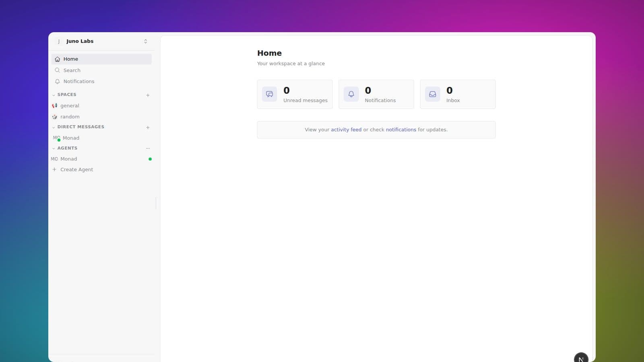Follow the notifications link in the banner
Screen dimensions: 644x362
click(x=401, y=130)
